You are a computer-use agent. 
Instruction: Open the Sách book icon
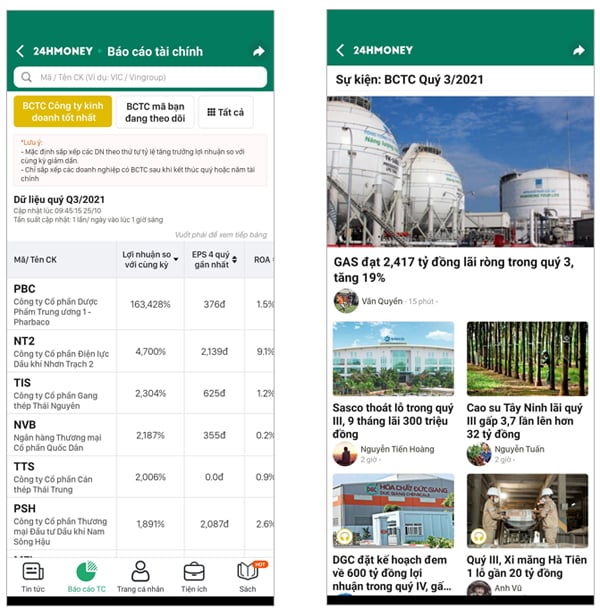(x=247, y=572)
